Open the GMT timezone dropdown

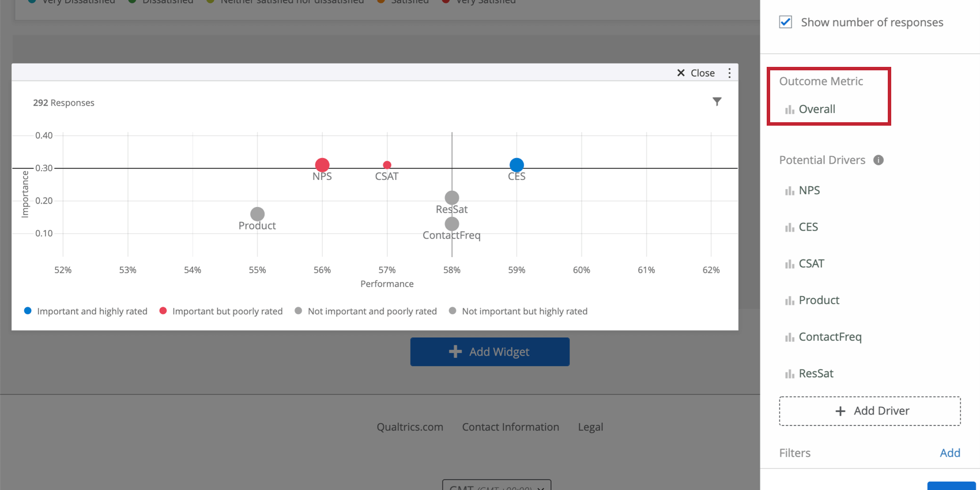coord(497,486)
